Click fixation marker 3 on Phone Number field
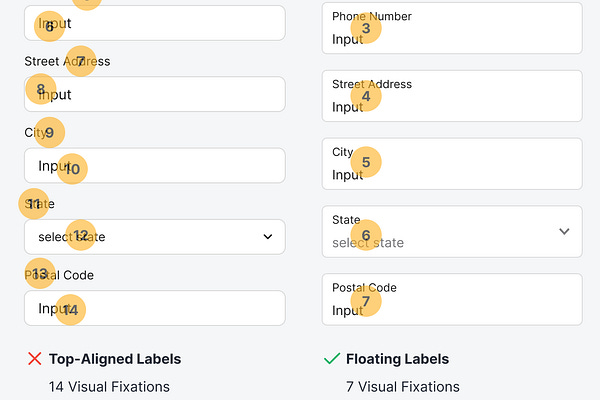This screenshot has height=400, width=600. tap(366, 29)
